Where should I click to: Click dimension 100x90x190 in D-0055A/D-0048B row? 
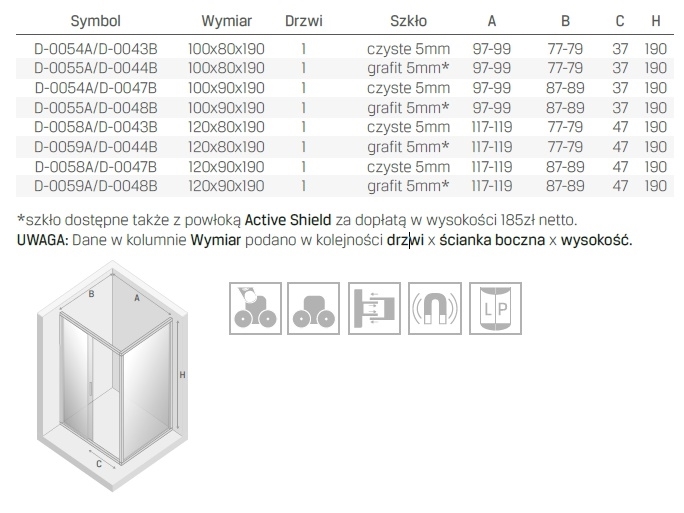tap(226, 108)
